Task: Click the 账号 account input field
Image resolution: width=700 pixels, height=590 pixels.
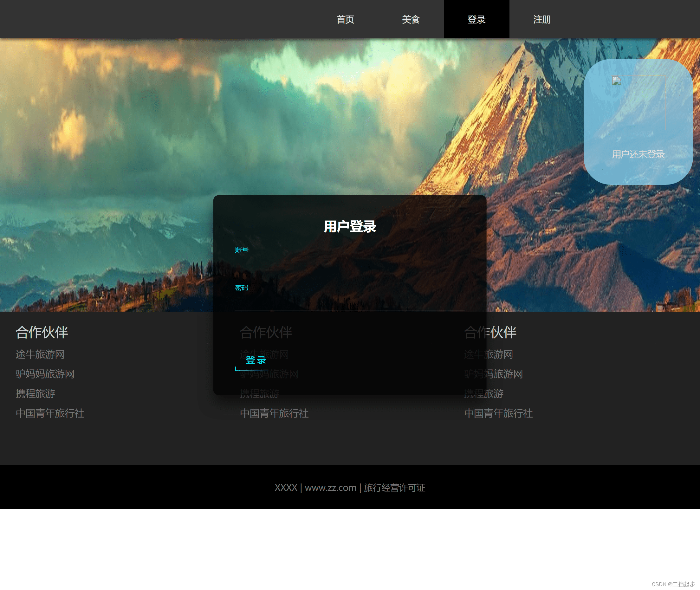Action: coord(349,264)
